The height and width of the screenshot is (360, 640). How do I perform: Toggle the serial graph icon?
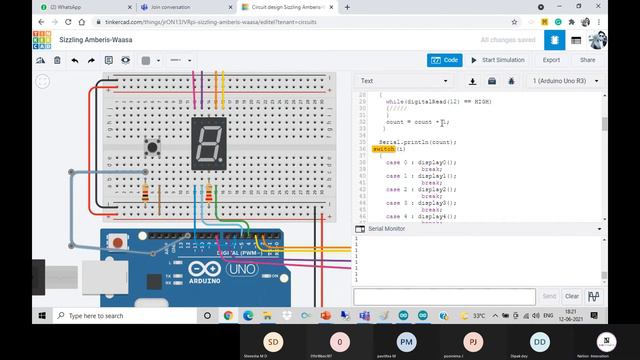593,296
